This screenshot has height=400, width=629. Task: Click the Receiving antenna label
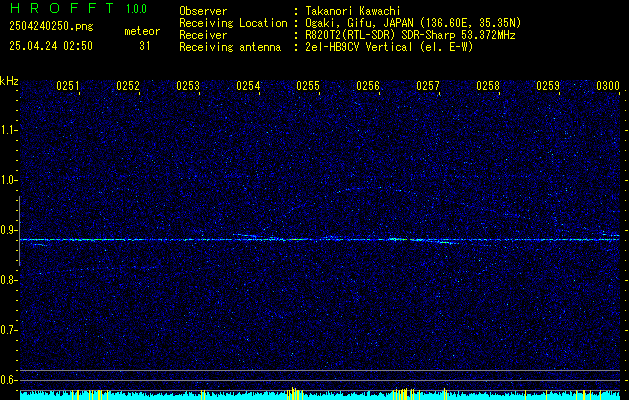230,47
